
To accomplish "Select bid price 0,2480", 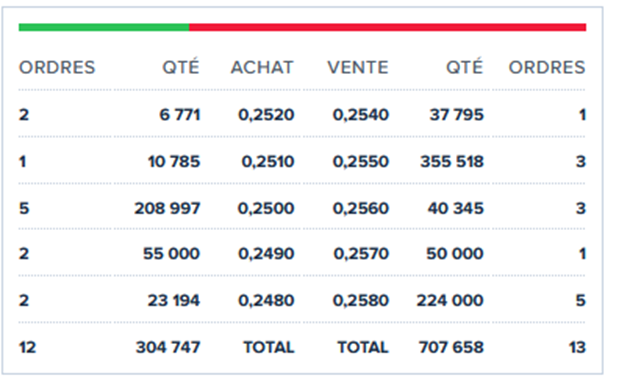I will pos(266,300).
